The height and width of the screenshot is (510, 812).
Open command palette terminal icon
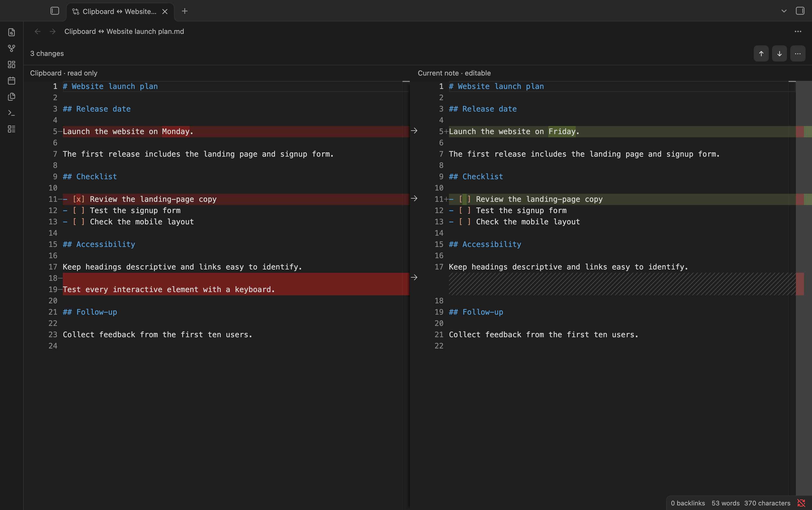pyautogui.click(x=12, y=113)
